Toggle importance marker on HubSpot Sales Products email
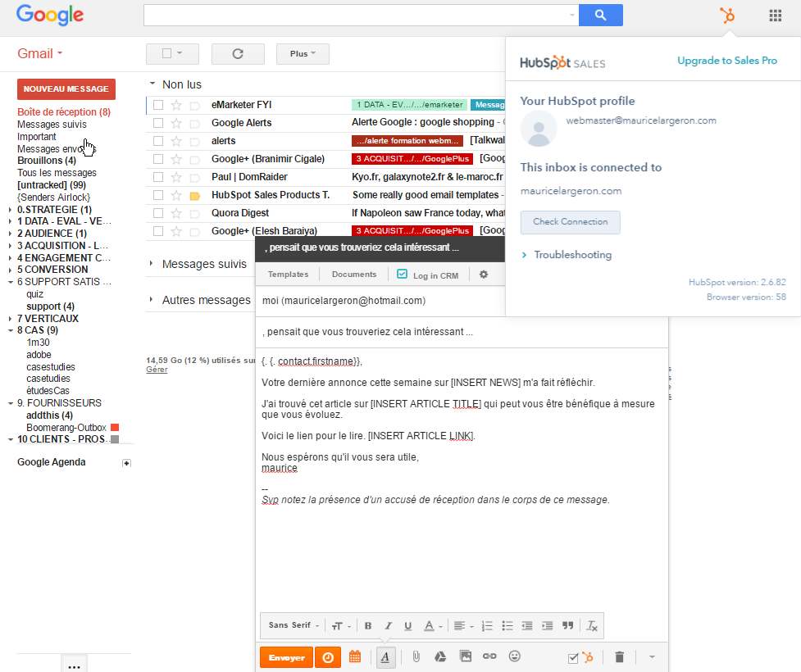Viewport: 801px width, 672px height. point(194,196)
